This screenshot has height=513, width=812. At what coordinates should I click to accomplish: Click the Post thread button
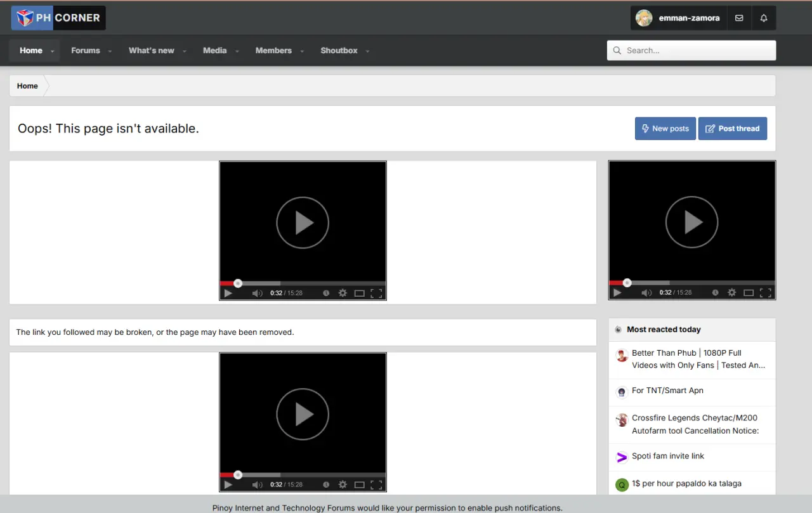click(x=733, y=129)
